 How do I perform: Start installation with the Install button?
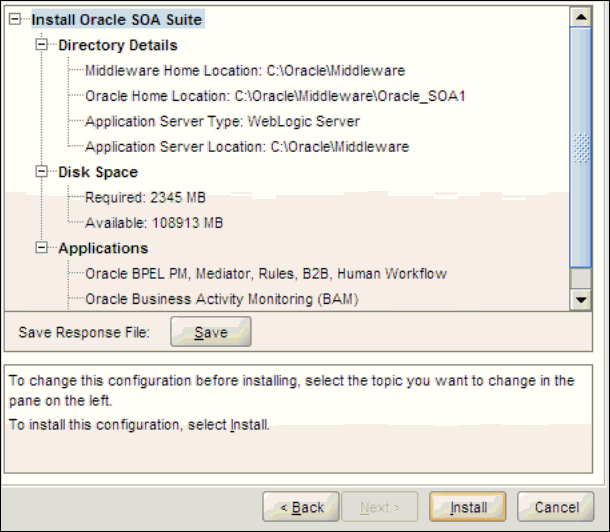[467, 507]
